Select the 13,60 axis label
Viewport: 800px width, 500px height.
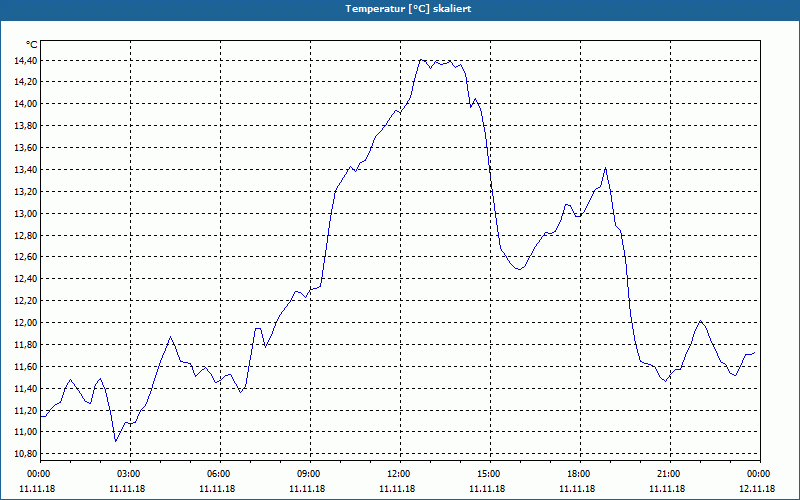pos(26,147)
